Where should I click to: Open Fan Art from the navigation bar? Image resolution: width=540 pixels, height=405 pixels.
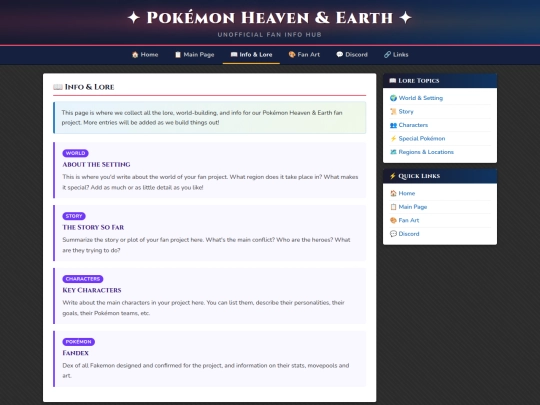pyautogui.click(x=304, y=54)
